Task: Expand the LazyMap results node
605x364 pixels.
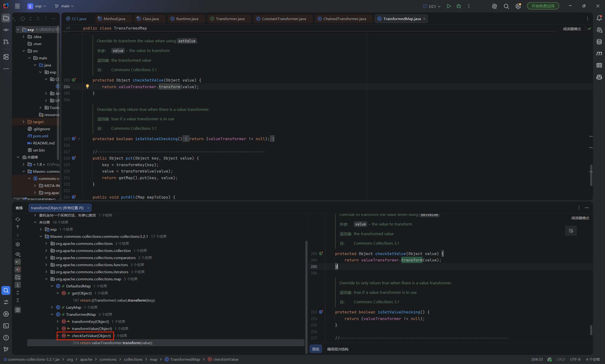Action: pos(52,307)
